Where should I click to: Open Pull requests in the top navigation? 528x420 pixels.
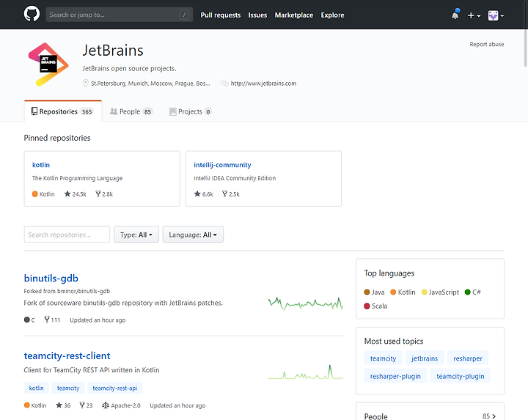click(221, 15)
